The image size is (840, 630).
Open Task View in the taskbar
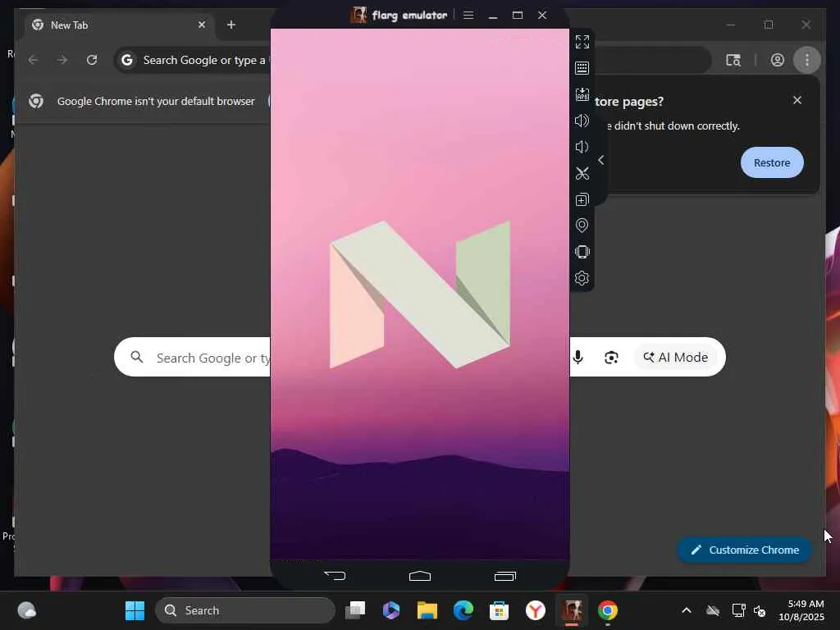(354, 610)
